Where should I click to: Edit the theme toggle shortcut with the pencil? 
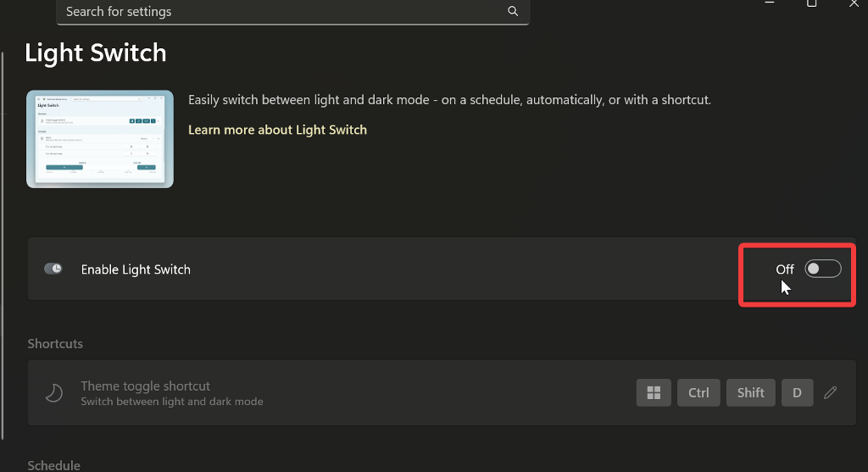[x=831, y=392]
